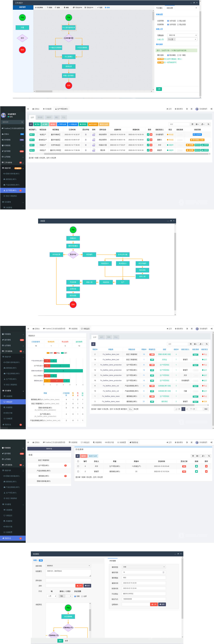
Task: Click refresh icon in 流程监控 table toolbar
Action: 93,344
